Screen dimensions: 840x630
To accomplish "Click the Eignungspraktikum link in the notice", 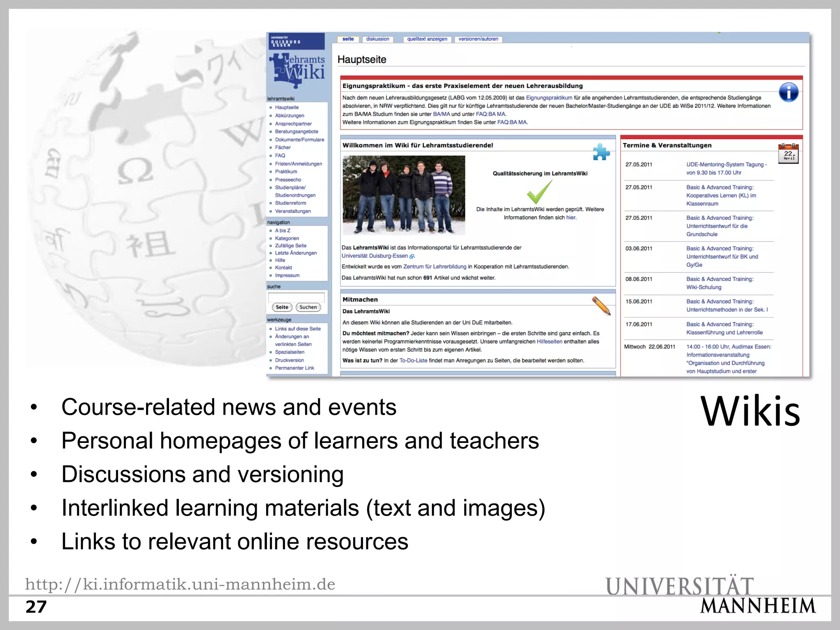I will [549, 98].
